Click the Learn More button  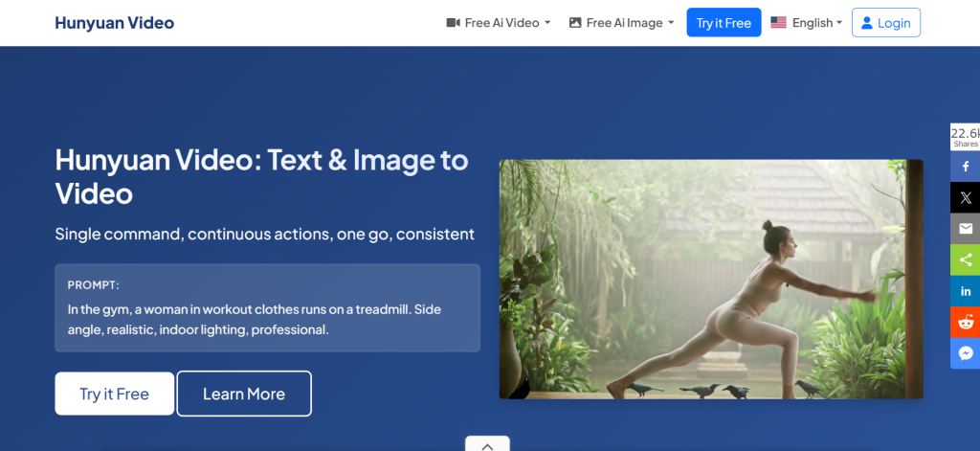pyautogui.click(x=244, y=394)
